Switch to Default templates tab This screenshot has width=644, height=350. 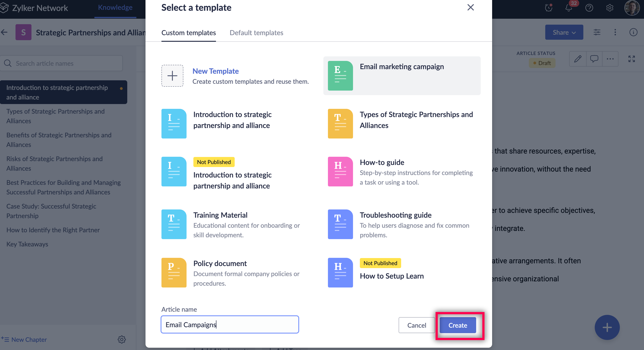[256, 33]
